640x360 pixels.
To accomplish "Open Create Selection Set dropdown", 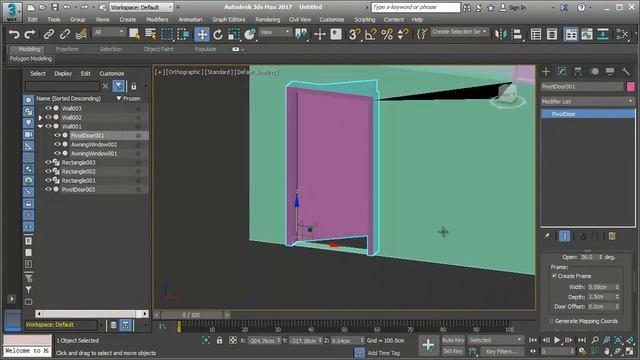I will 459,32.
